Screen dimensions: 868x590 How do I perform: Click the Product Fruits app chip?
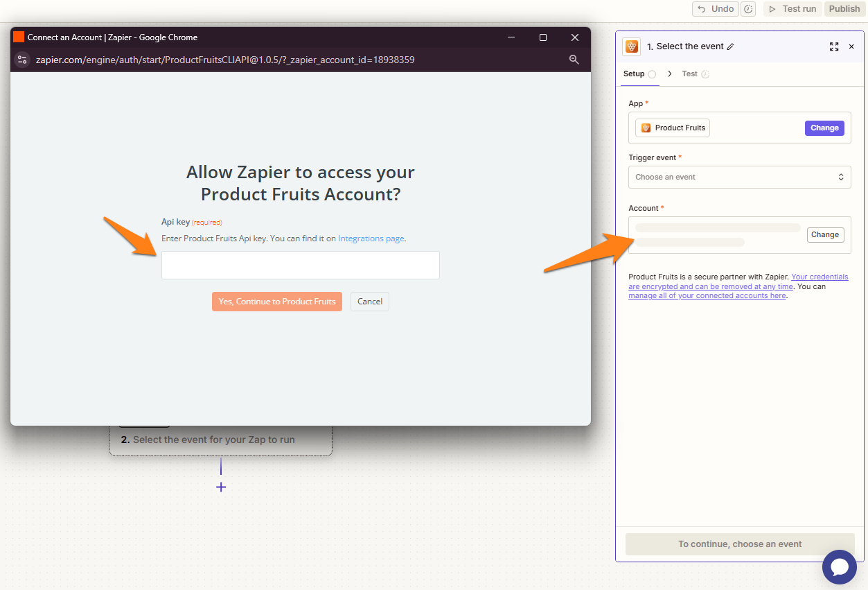click(673, 128)
